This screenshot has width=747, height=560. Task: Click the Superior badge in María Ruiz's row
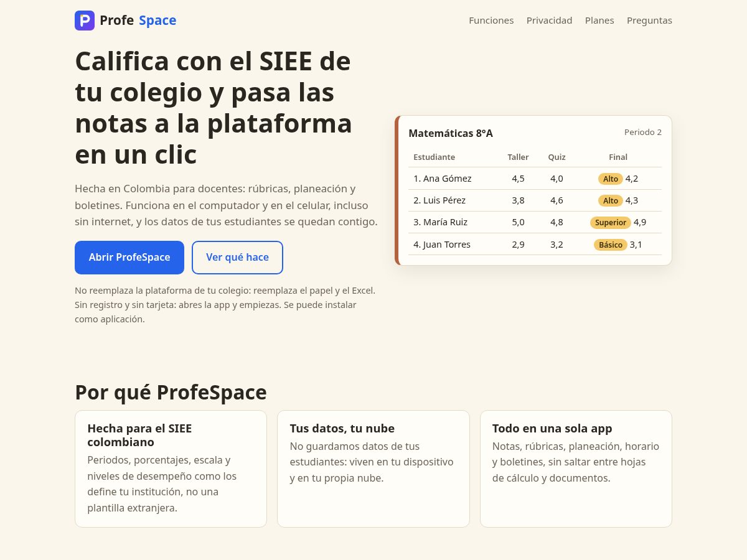[611, 222]
